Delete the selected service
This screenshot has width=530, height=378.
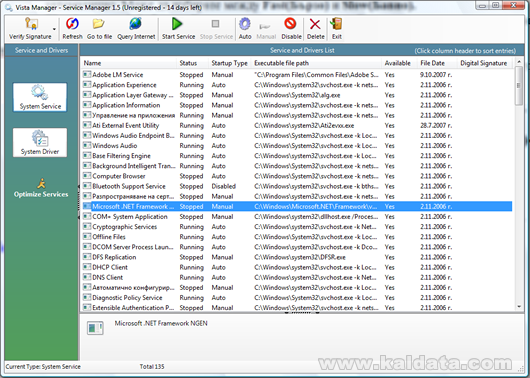pyautogui.click(x=315, y=28)
